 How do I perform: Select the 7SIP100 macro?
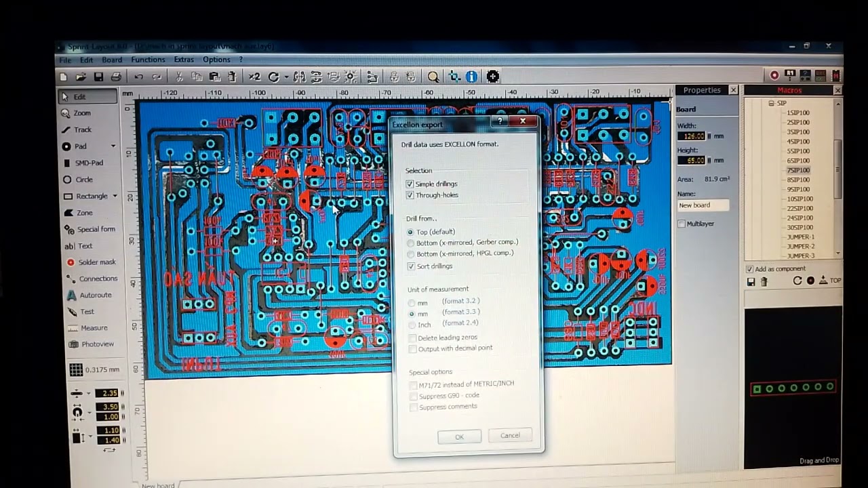click(x=798, y=170)
